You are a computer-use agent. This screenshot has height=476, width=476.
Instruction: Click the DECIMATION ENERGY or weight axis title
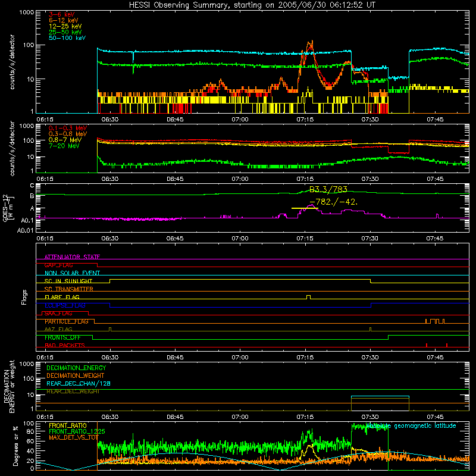pyautogui.click(x=9, y=386)
